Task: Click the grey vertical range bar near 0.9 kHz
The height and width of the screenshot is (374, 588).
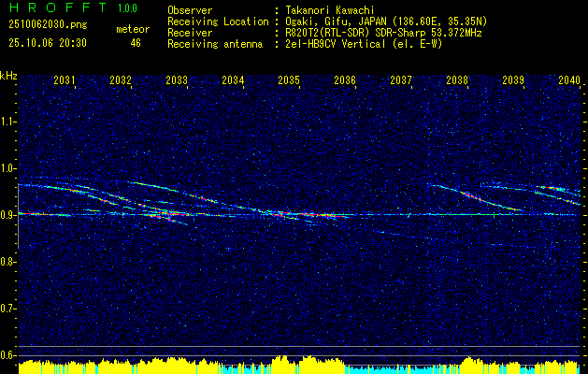Action: (19, 216)
